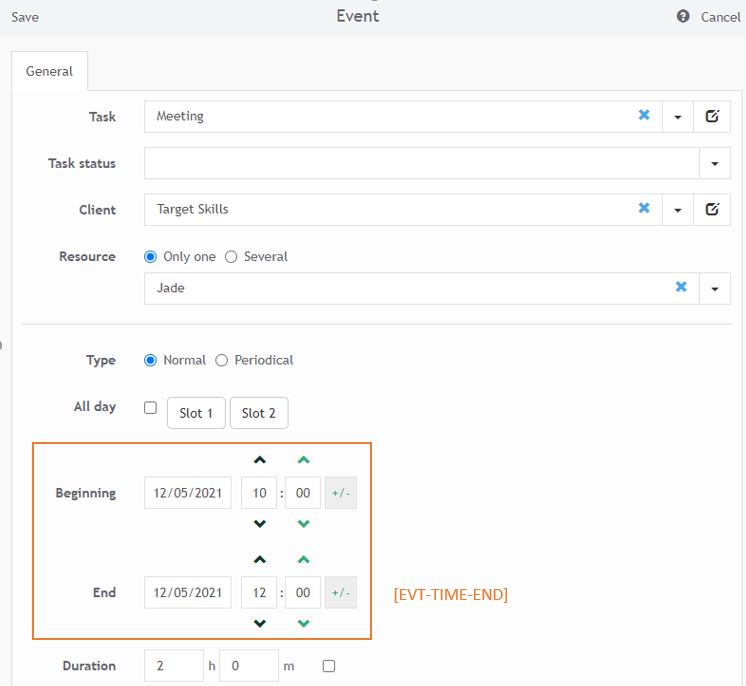The image size is (746, 686).
Task: Expand the Resource dropdown arrow
Action: pyautogui.click(x=715, y=288)
